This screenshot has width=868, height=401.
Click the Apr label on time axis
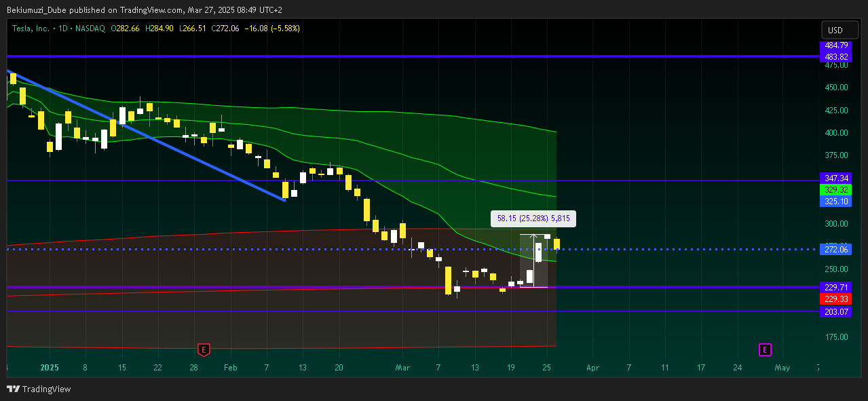point(592,368)
